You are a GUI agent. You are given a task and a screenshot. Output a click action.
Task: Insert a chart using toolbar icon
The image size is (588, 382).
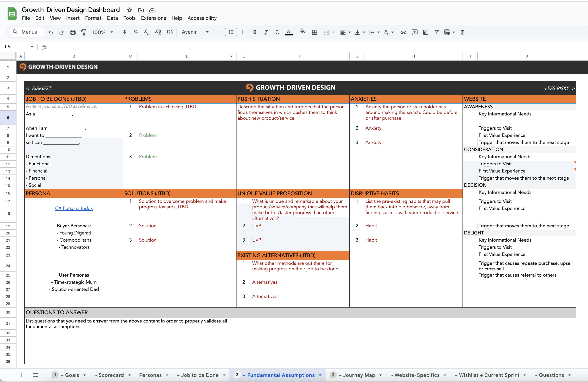pyautogui.click(x=426, y=32)
